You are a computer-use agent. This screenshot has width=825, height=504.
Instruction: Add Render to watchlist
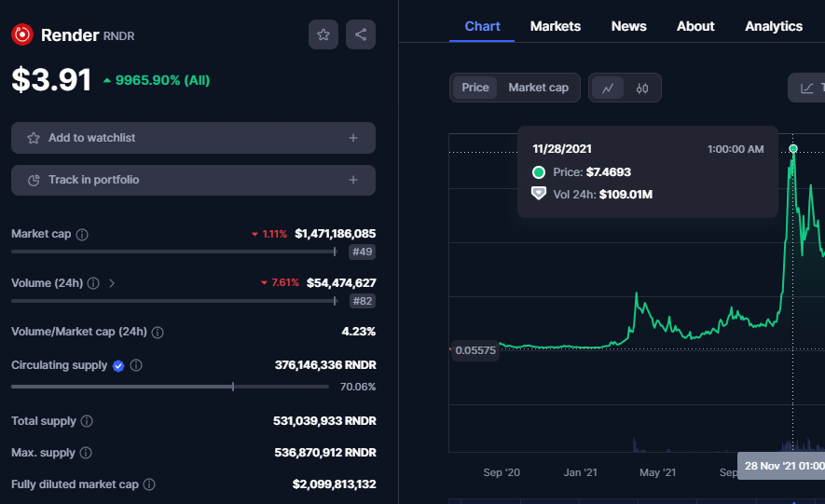pos(193,138)
